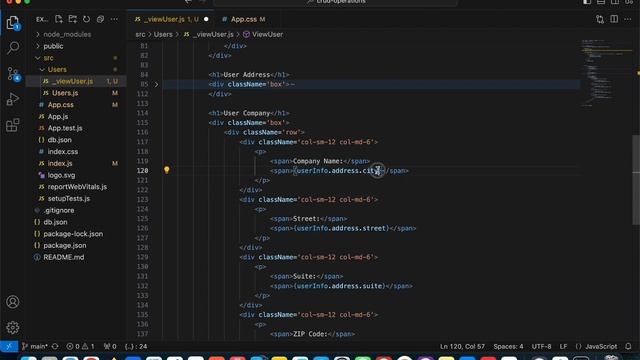This screenshot has width=640, height=360.
Task: Open the Search view
Action: (x=13, y=48)
